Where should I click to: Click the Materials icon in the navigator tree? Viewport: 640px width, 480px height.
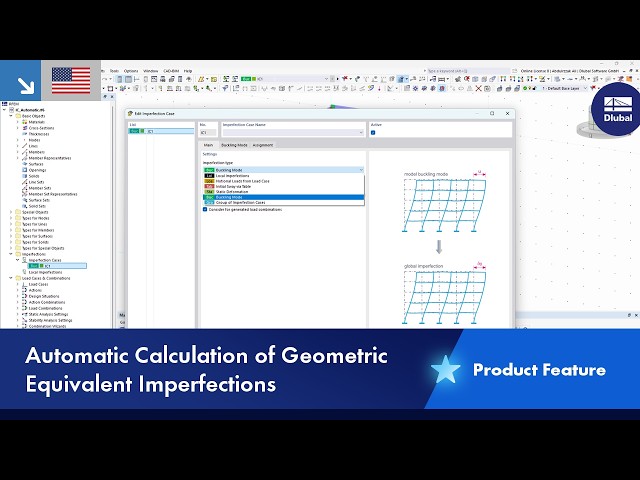[24, 122]
